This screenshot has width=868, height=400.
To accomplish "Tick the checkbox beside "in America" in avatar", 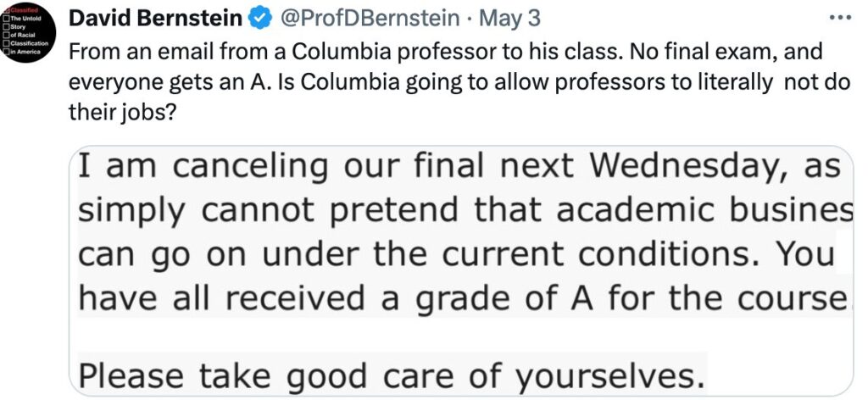I will click(x=7, y=53).
